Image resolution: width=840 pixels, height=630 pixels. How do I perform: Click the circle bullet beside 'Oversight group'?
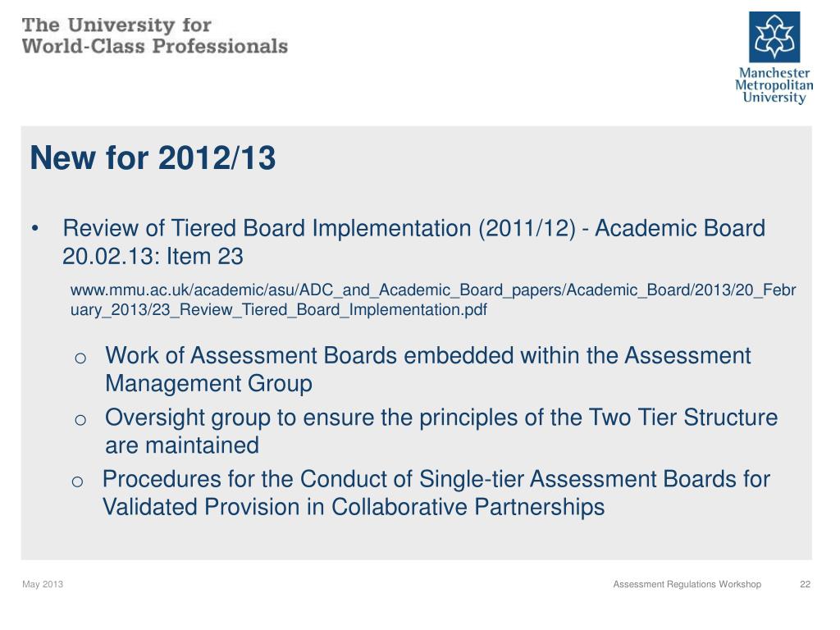coord(80,419)
